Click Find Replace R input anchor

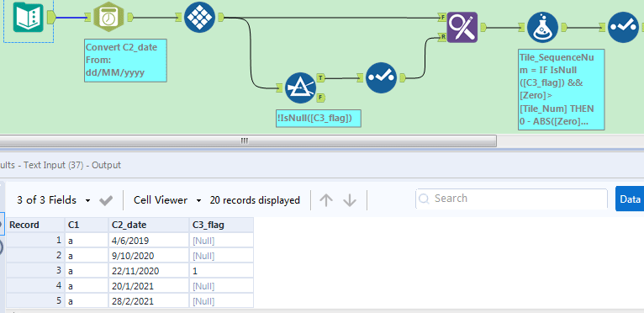pyautogui.click(x=443, y=37)
